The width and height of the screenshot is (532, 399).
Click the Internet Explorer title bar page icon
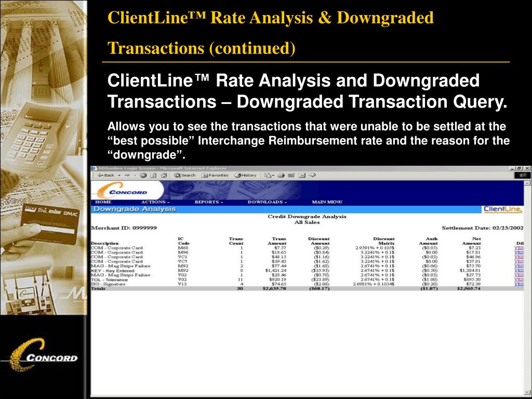[x=94, y=168]
